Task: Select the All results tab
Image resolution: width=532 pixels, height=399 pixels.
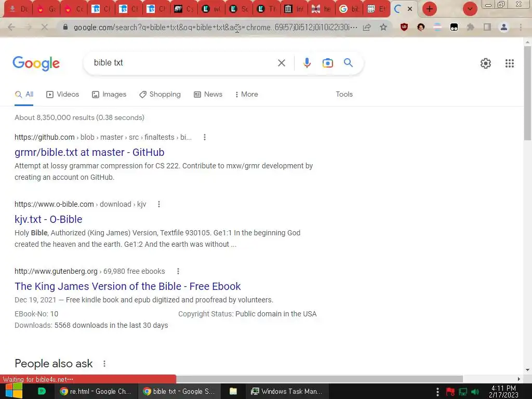Action: [24, 95]
